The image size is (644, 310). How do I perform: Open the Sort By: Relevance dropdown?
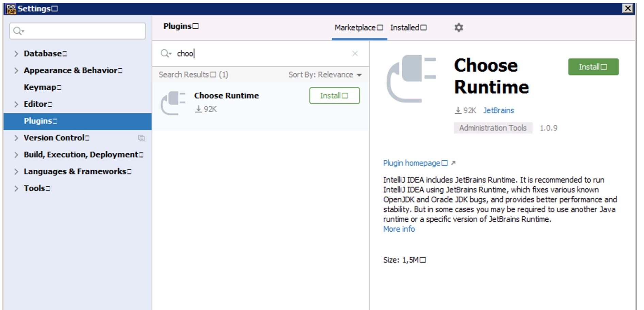coord(325,75)
